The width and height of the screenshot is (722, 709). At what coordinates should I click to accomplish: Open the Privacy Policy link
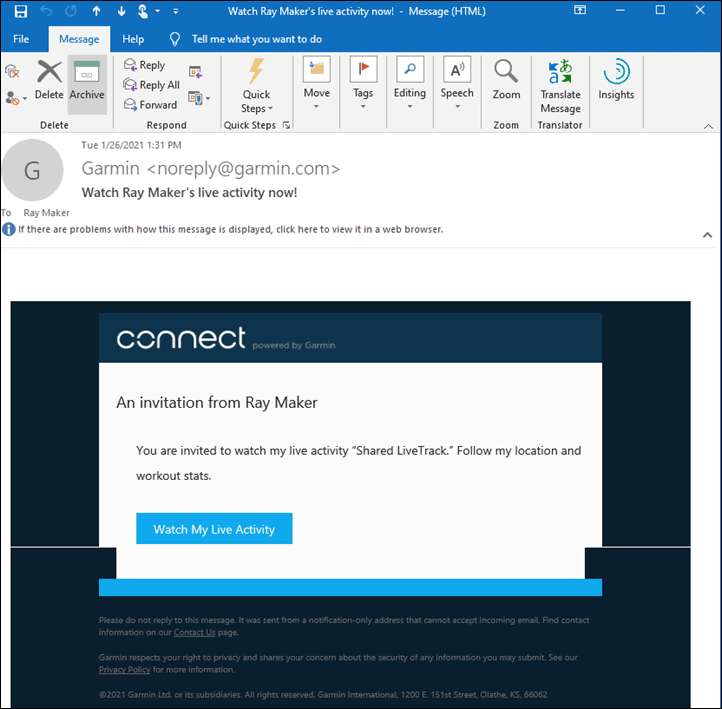[x=124, y=669]
